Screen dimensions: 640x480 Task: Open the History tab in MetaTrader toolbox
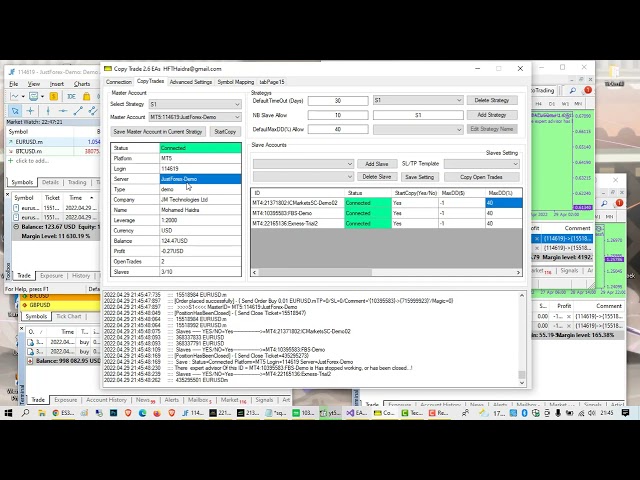tap(81, 276)
